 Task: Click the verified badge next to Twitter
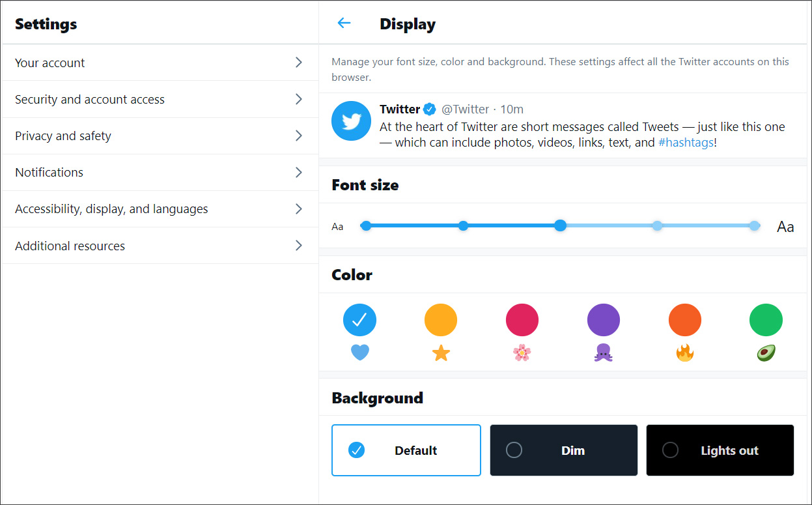click(x=430, y=109)
